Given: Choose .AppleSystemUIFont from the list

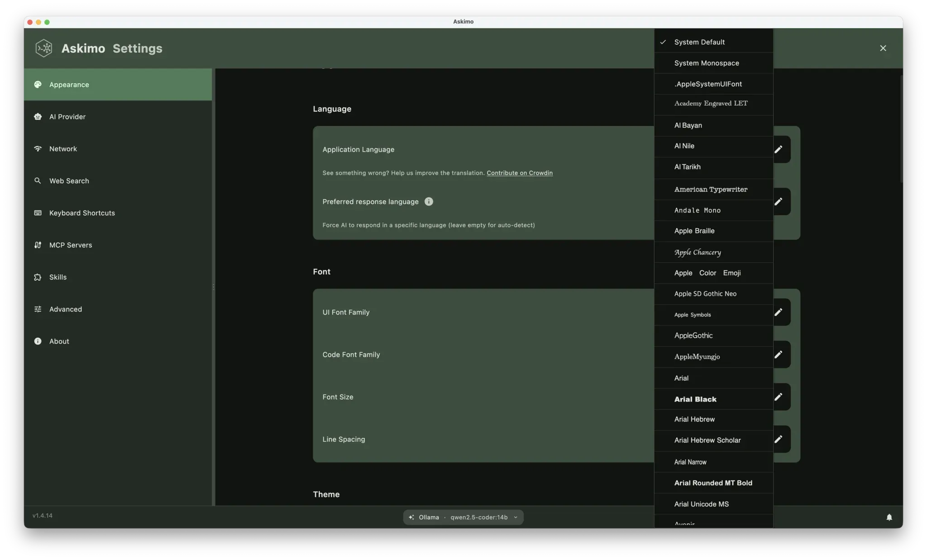Looking at the screenshot, I should coord(714,84).
